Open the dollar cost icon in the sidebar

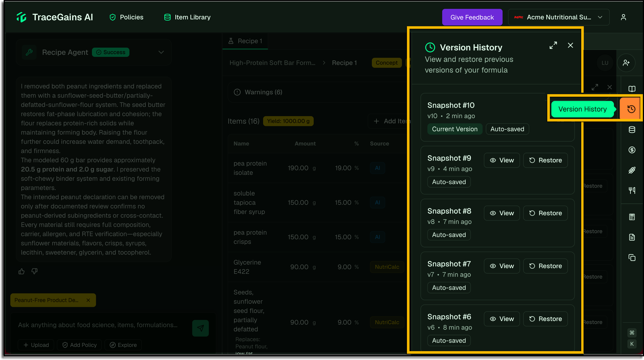coord(632,150)
